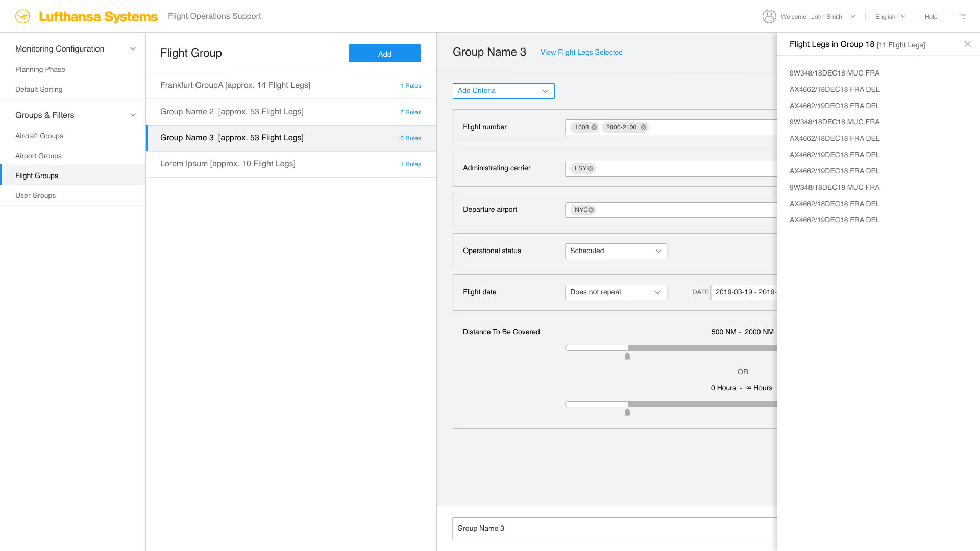Click the Lufthansa crane logo icon
The image size is (980, 551).
click(22, 16)
